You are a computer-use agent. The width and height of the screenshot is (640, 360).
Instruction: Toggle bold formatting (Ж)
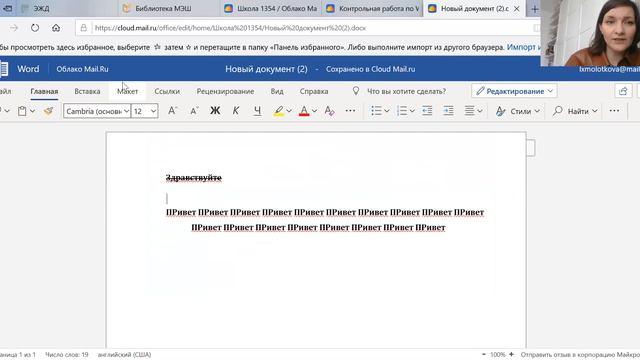click(x=215, y=111)
